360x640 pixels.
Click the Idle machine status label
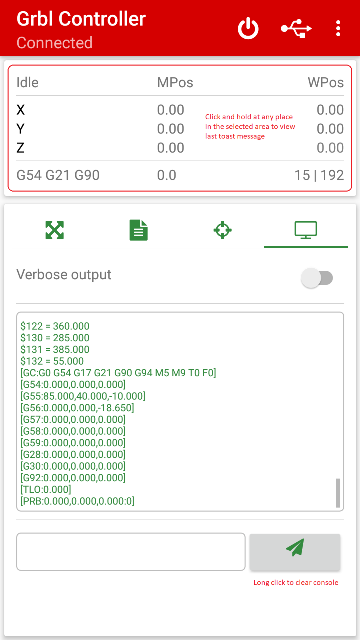tap(27, 82)
